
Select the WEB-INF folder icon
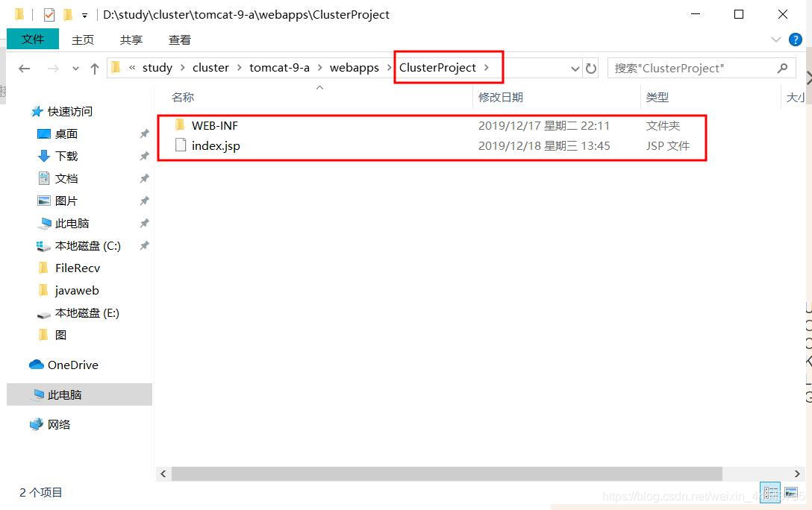tap(180, 125)
